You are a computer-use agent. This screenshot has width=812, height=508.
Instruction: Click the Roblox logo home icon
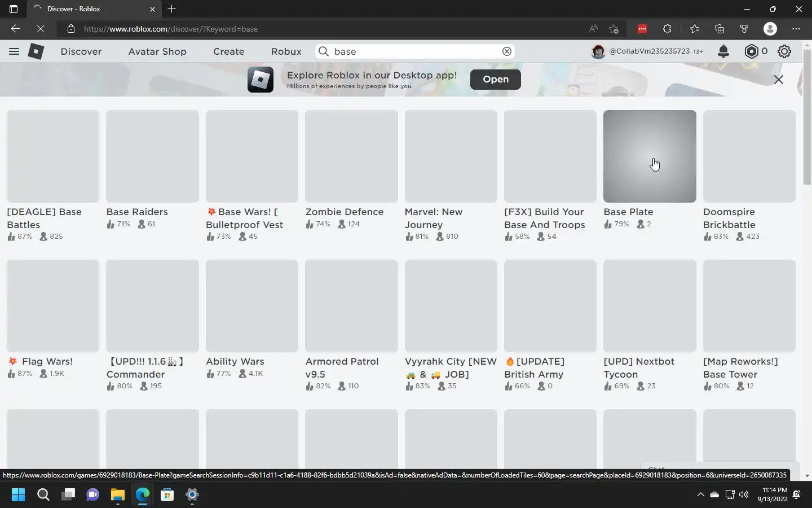(x=36, y=51)
